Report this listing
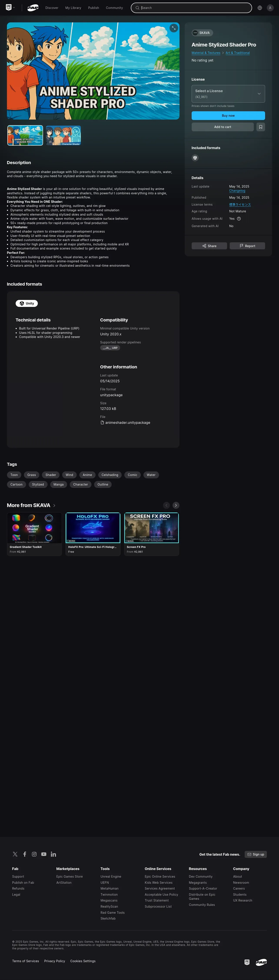This screenshot has width=279, height=980. coord(247,246)
